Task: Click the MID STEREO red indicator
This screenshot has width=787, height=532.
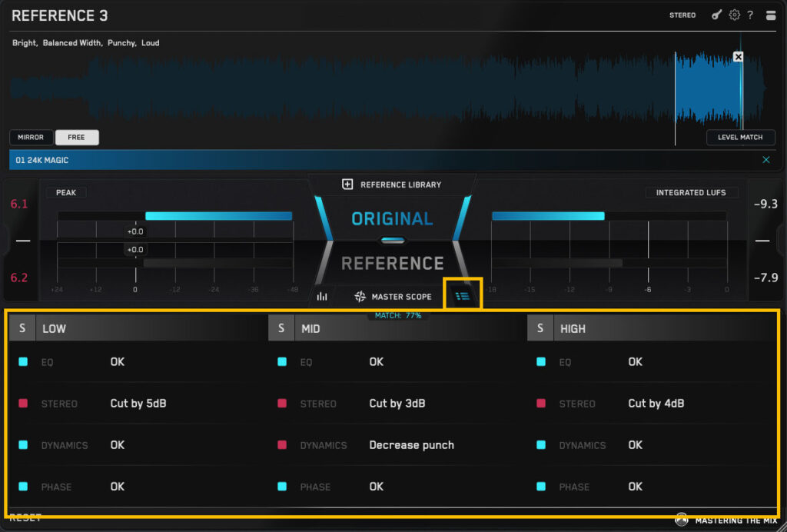Action: [x=282, y=404]
